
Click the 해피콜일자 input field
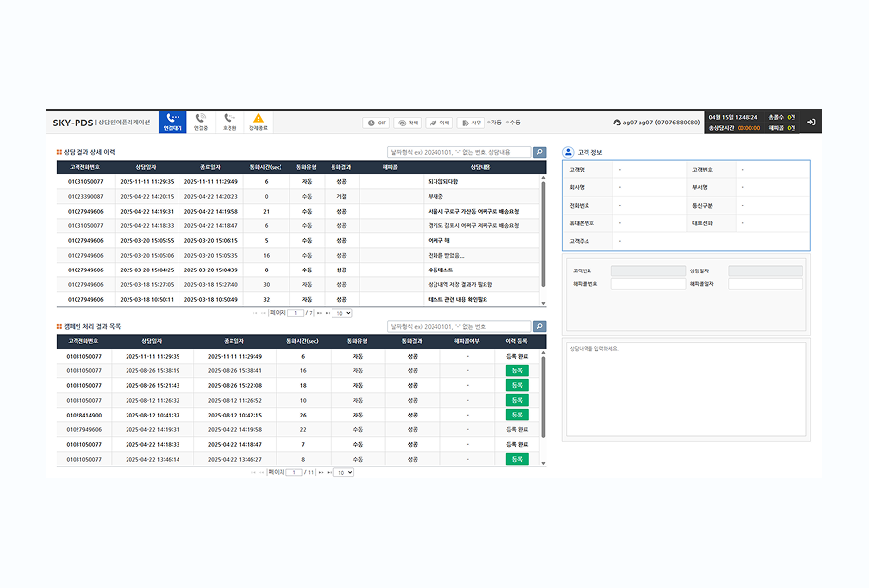pos(765,284)
